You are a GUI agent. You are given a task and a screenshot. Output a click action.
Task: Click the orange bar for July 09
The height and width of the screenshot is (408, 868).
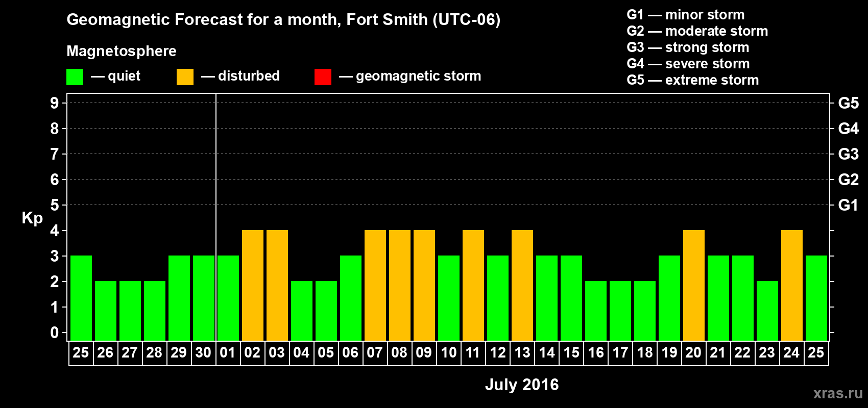coord(424,285)
